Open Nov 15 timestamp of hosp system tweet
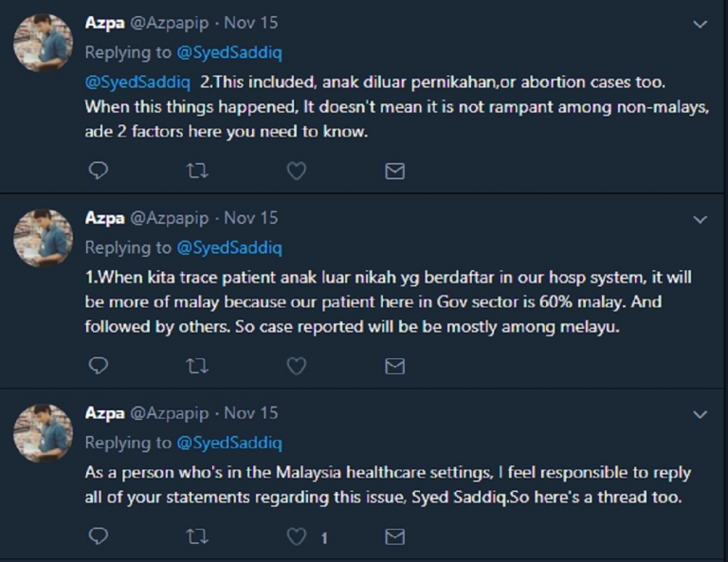728x562 pixels. point(250,218)
